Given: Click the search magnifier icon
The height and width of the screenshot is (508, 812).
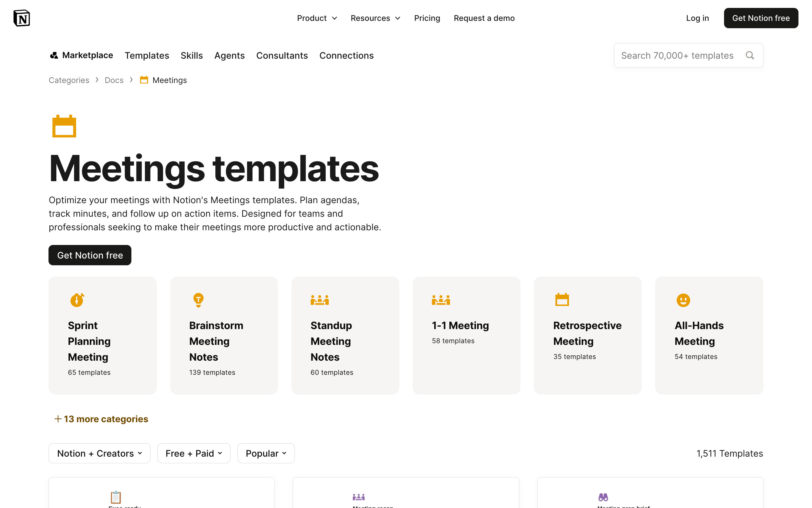Looking at the screenshot, I should (750, 55).
